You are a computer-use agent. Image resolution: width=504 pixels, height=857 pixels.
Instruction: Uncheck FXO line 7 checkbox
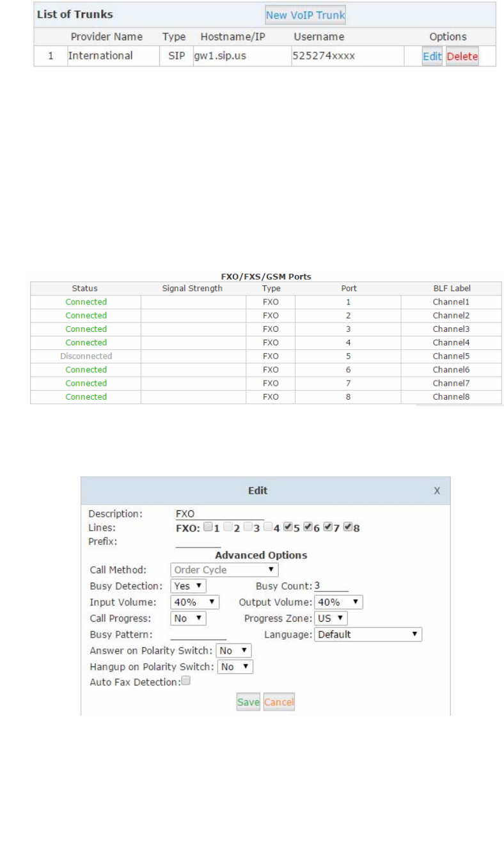tap(327, 528)
